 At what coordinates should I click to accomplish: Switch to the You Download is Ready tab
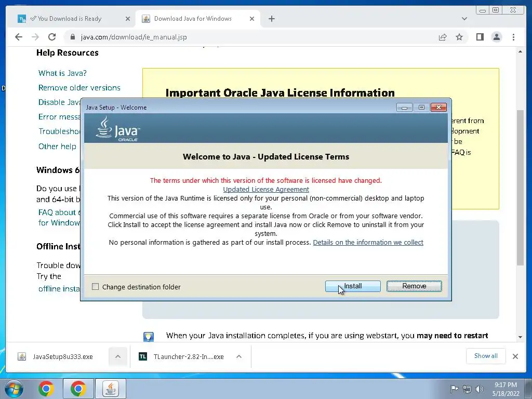point(70,19)
